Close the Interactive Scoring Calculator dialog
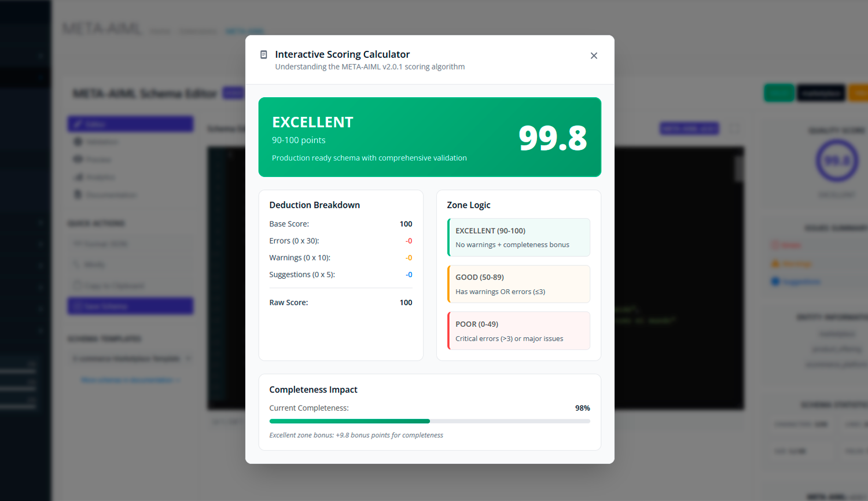Viewport: 868px width, 501px height. (594, 56)
